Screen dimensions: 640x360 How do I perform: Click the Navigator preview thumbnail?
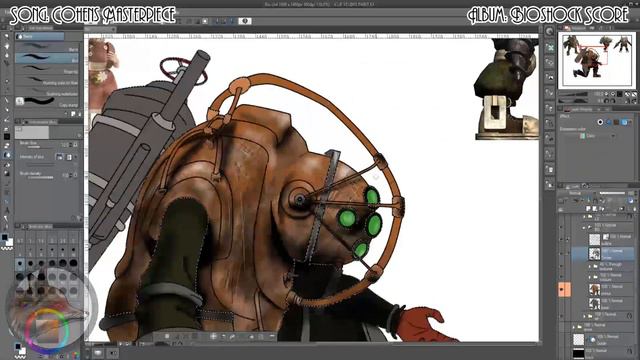tap(597, 60)
